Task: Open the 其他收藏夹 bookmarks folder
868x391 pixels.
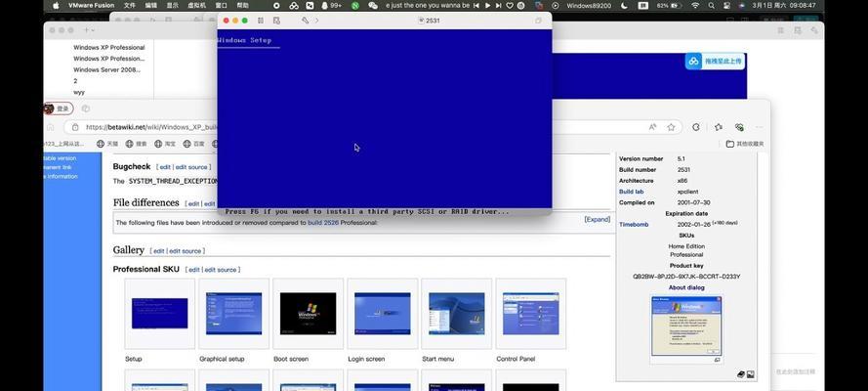Action: pyautogui.click(x=745, y=144)
